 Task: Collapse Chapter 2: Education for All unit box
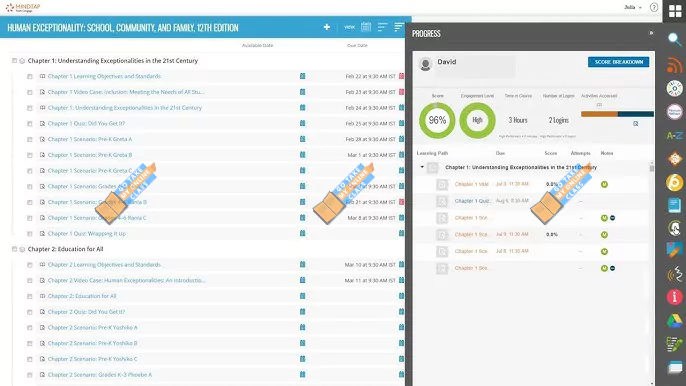click(14, 249)
